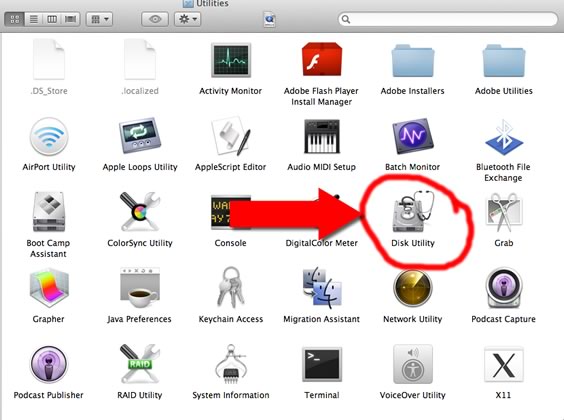Open Podcast Publisher

(49, 365)
